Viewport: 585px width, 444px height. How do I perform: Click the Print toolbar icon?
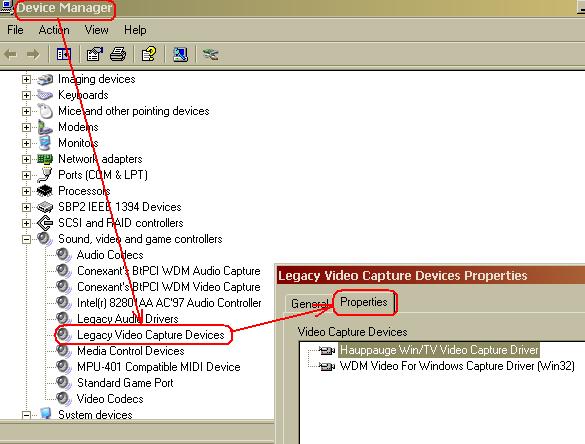118,54
